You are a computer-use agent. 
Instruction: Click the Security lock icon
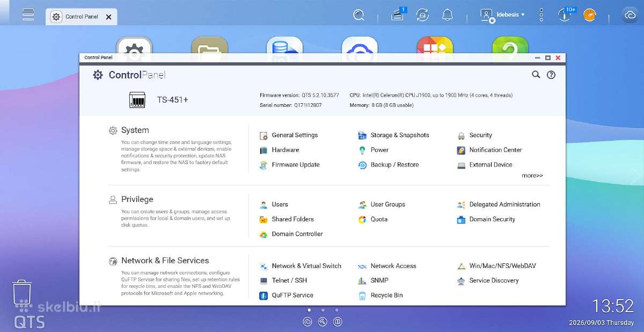[461, 135]
